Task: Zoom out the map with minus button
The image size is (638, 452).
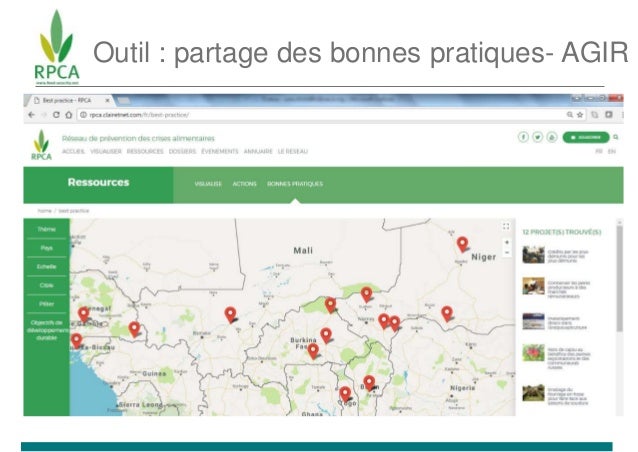Action: pyautogui.click(x=507, y=252)
